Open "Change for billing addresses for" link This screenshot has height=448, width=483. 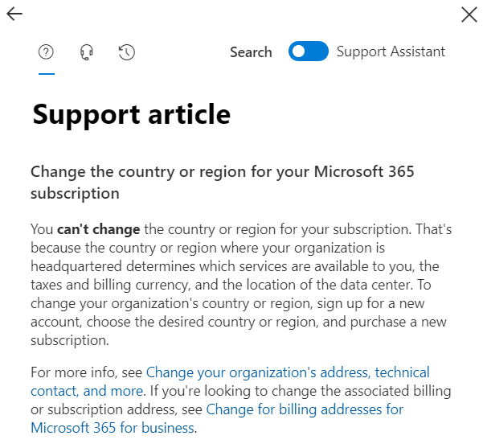(305, 409)
